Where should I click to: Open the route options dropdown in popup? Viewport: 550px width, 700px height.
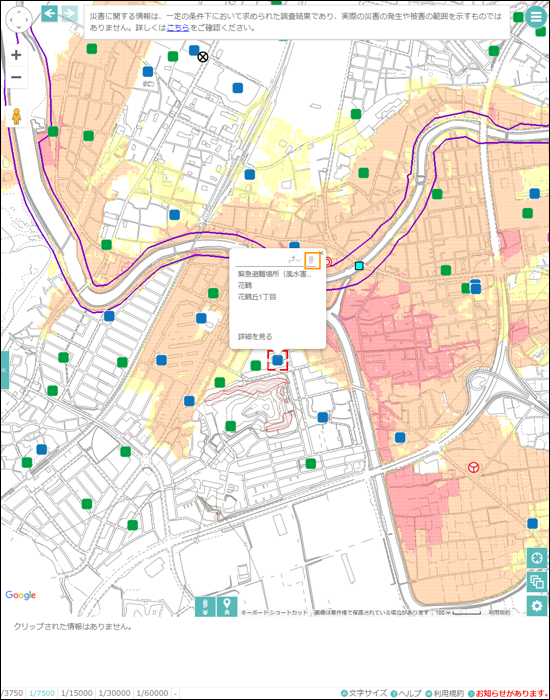(x=294, y=260)
